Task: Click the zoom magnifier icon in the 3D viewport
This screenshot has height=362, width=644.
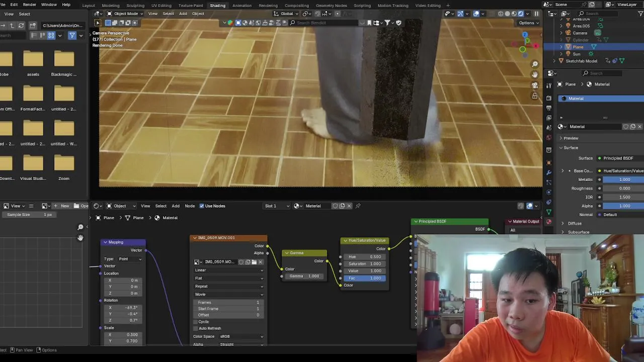Action: [535, 64]
